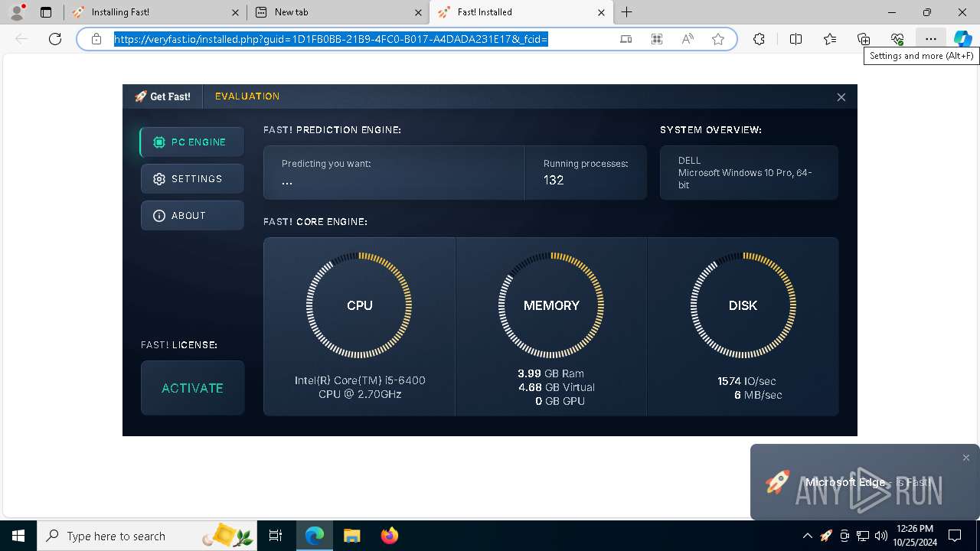
Task: Open the Copilot sidebar icon
Action: [x=962, y=39]
